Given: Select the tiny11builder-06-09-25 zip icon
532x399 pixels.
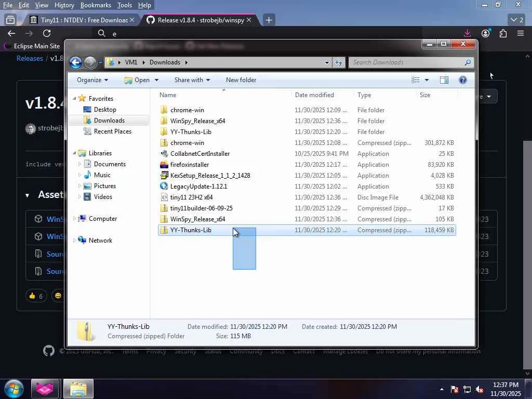Looking at the screenshot, I should pyautogui.click(x=164, y=208).
